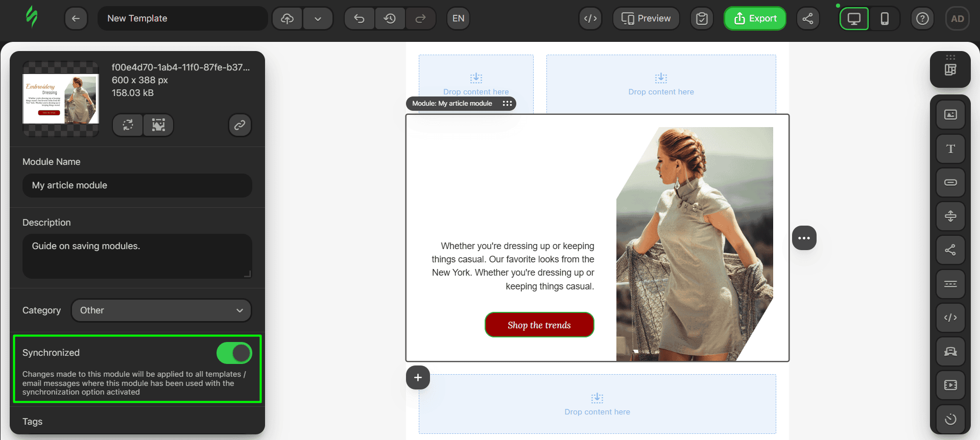This screenshot has height=440, width=980.
Task: Click the green Export button
Action: [755, 19]
